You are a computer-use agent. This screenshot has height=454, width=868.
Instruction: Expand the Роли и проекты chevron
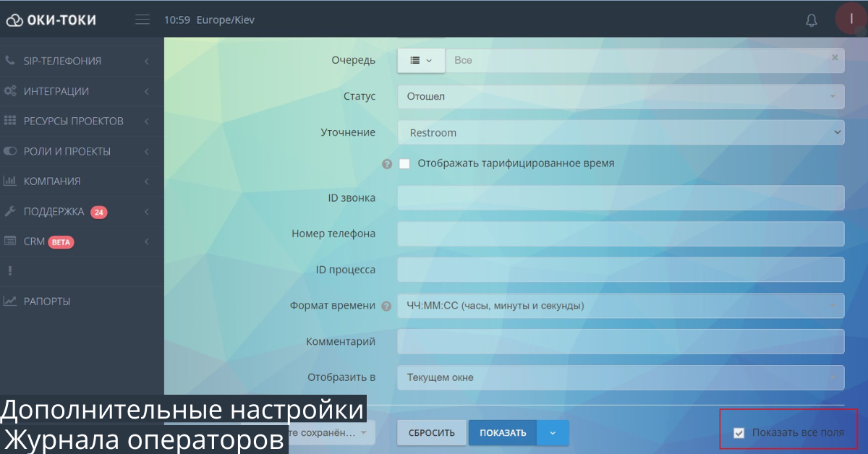coord(147,152)
